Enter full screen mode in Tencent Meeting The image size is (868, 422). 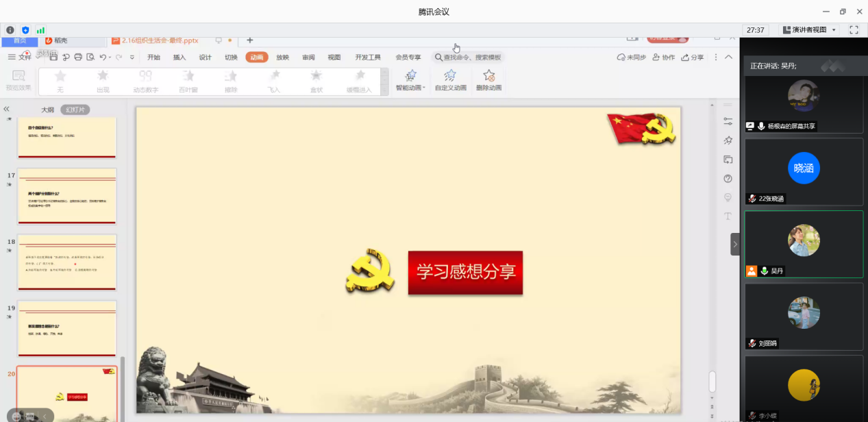854,30
